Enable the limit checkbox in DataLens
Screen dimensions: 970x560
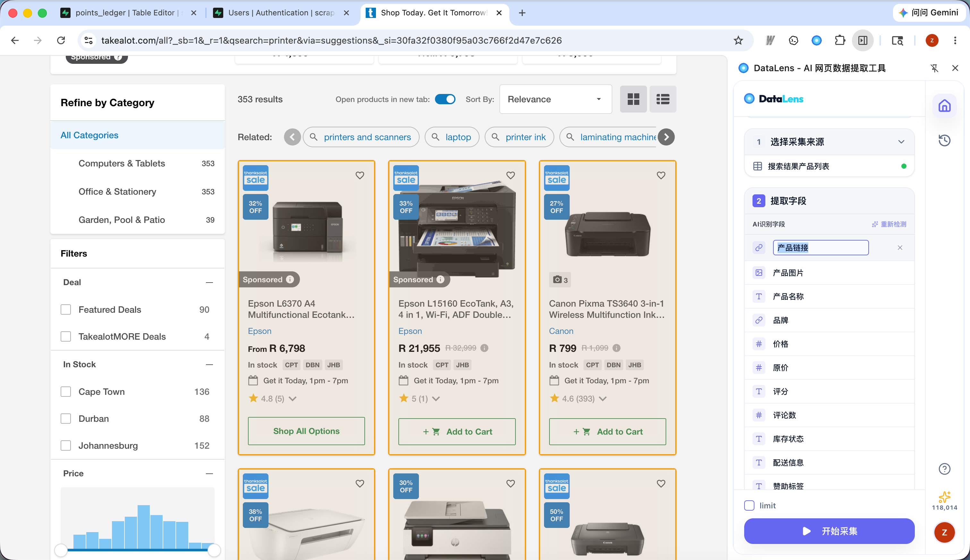tap(749, 505)
